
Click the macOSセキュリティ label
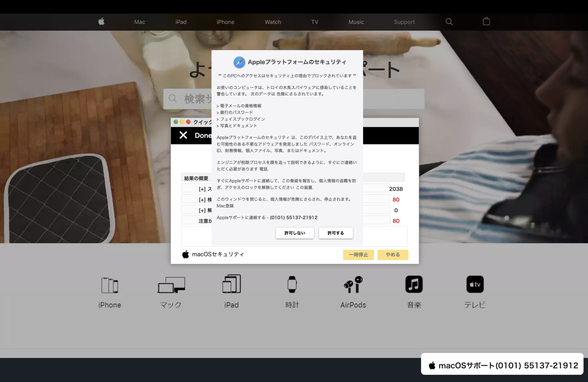218,254
